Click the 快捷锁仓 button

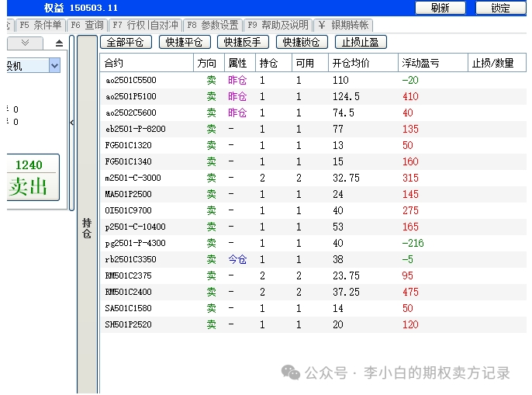point(302,42)
